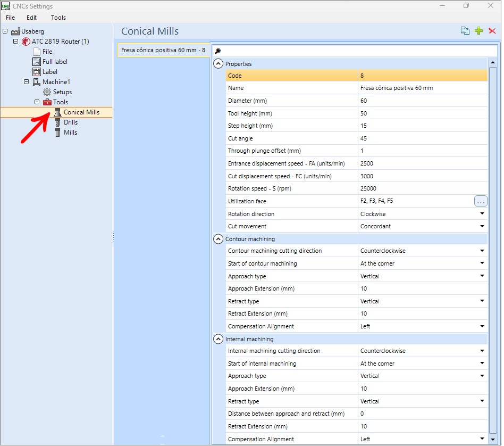Viewport: 504px width, 446px height.
Task: Click the Mills cutter icon
Action: point(57,133)
